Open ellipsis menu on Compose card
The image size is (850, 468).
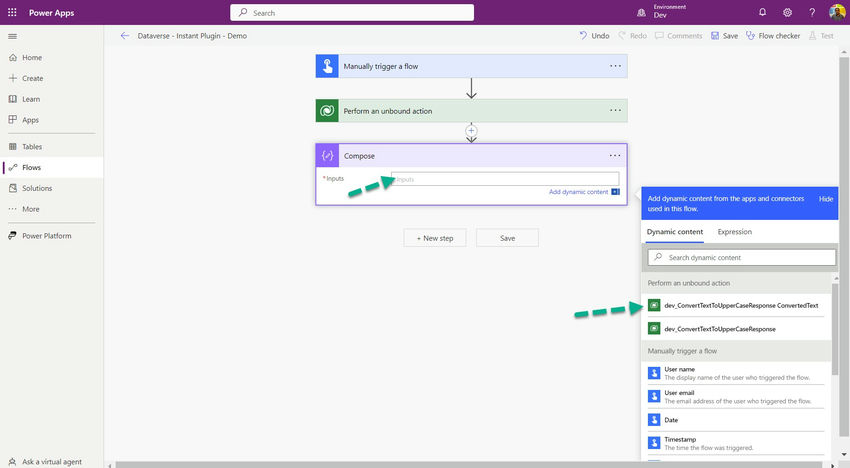tap(615, 155)
